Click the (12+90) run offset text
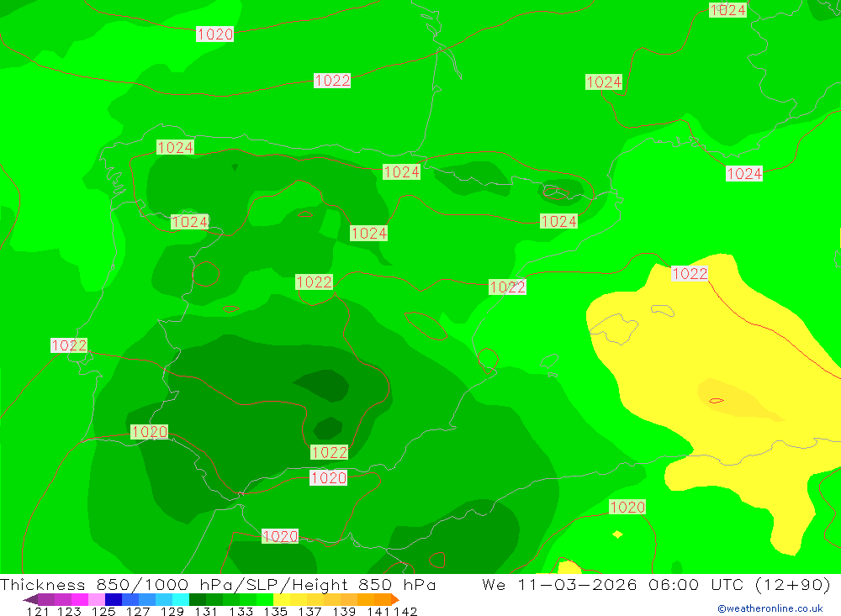The width and height of the screenshot is (841, 616). click(x=793, y=585)
